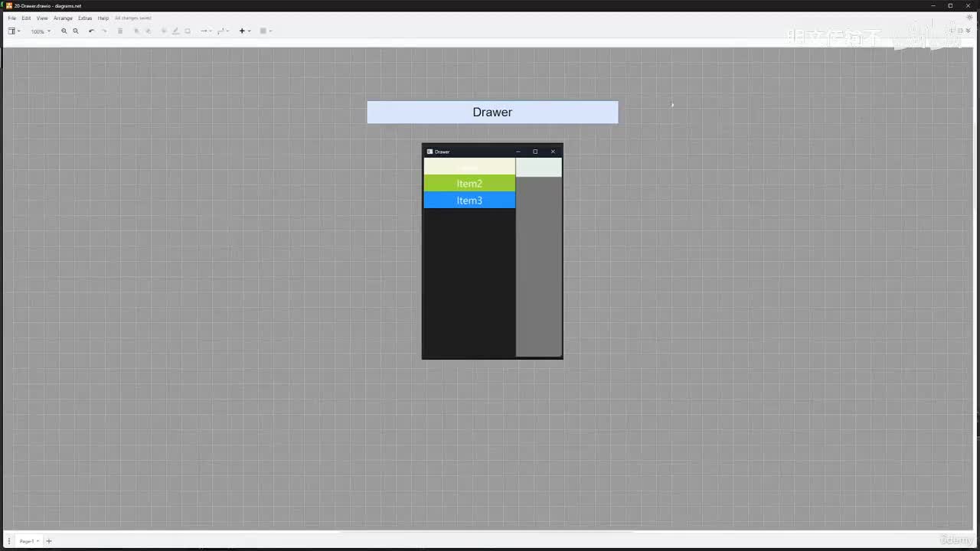
Task: Open the Help menu
Action: coord(103,18)
